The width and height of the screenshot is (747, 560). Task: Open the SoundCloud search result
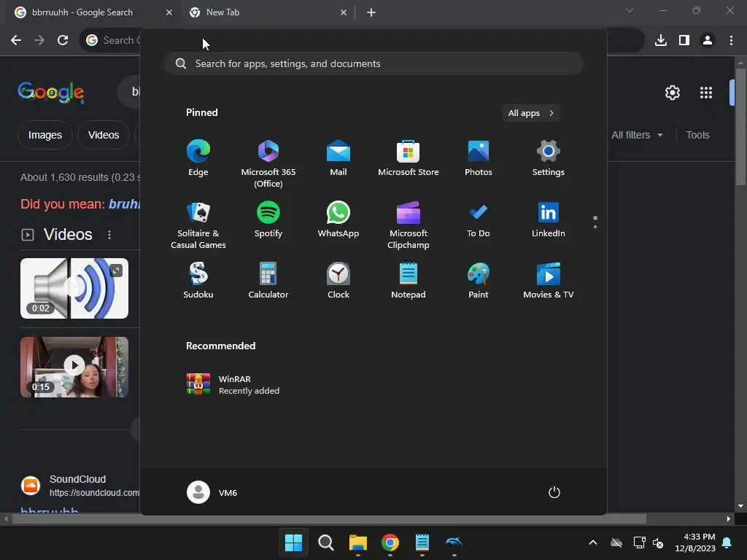(x=50, y=513)
